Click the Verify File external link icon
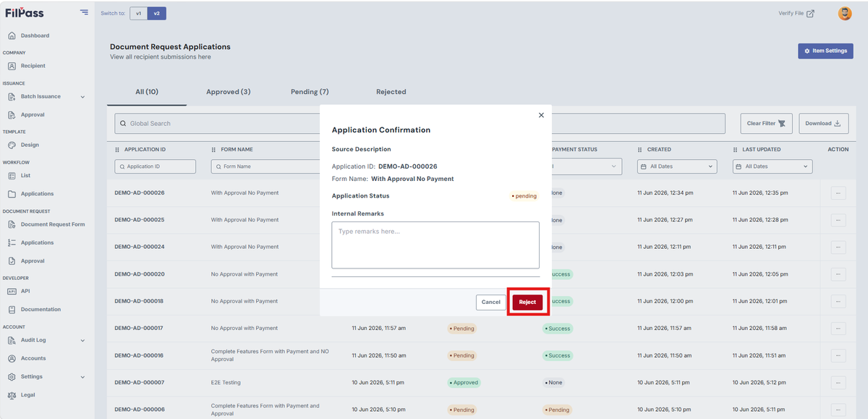868x419 pixels. tap(810, 13)
